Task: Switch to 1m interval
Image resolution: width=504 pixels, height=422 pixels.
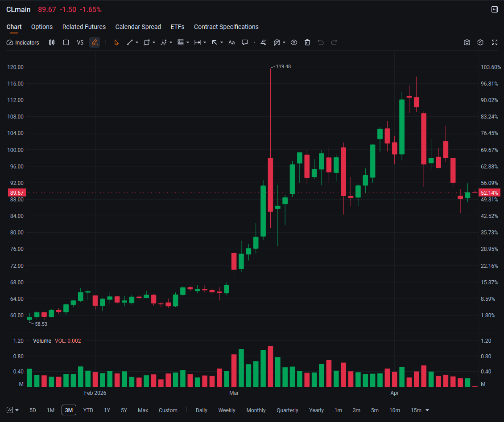Action: point(338,410)
